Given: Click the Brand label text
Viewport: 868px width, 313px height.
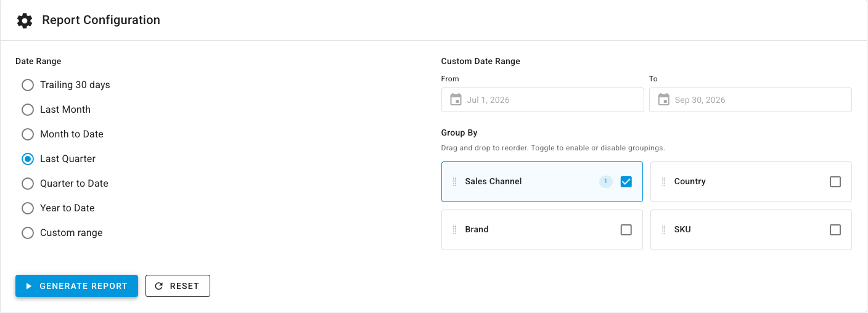Looking at the screenshot, I should pyautogui.click(x=477, y=230).
